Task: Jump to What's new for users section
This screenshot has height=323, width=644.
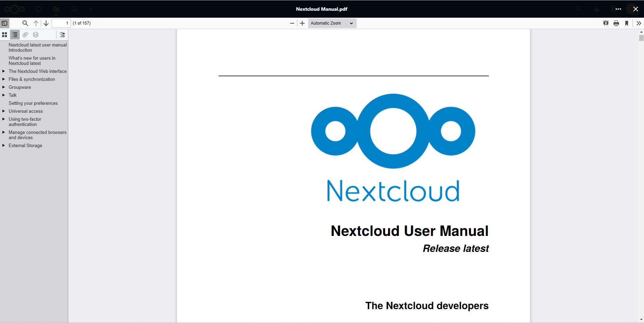Action: (x=32, y=61)
